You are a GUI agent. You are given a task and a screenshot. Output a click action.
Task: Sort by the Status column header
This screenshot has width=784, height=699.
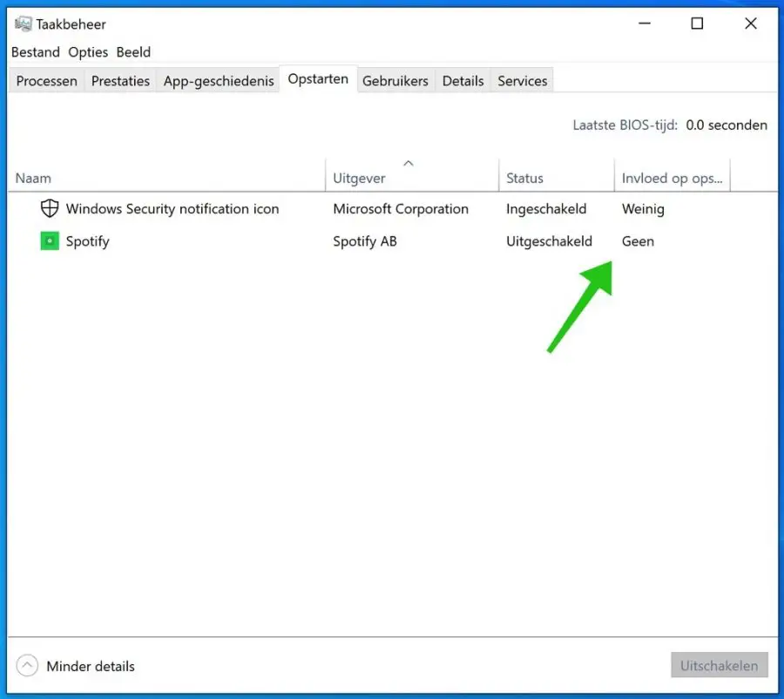(x=556, y=178)
